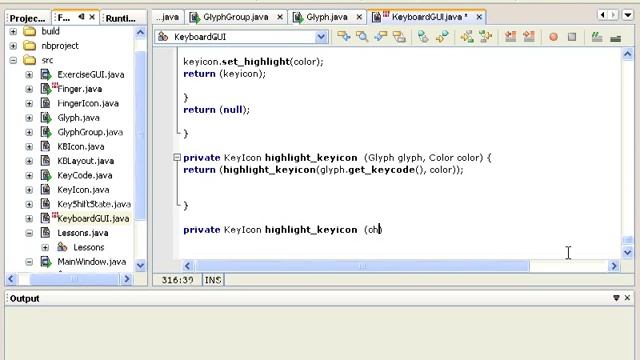Image resolution: width=640 pixels, height=360 pixels.
Task: Expand the Finger.java node
Action: (29, 89)
